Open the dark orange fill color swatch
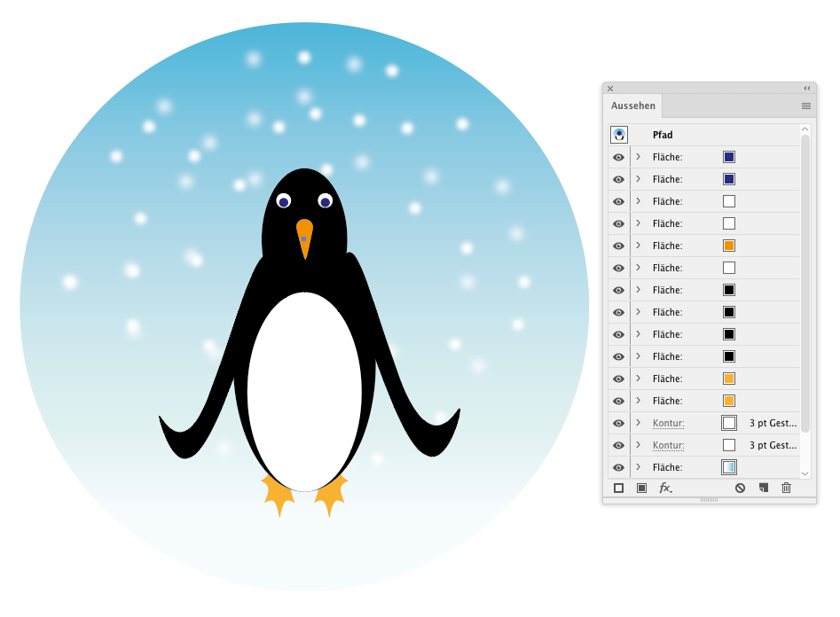This screenshot has width=840, height=617. coord(729,246)
